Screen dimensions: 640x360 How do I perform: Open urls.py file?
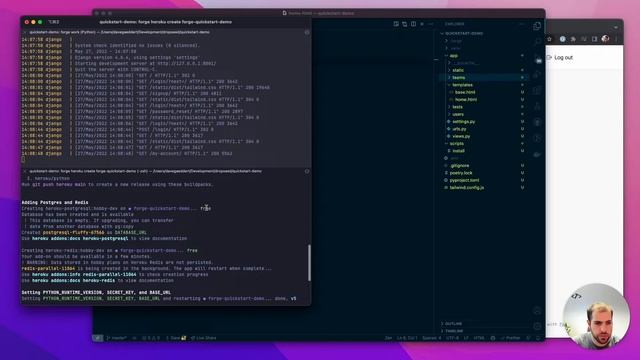pyautogui.click(x=459, y=129)
